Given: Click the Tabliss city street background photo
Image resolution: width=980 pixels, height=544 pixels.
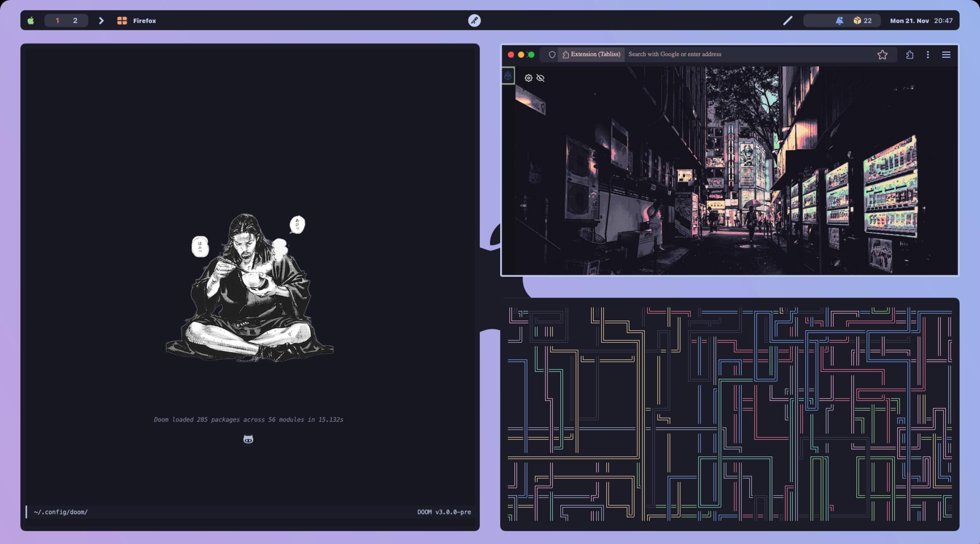Looking at the screenshot, I should (x=736, y=171).
